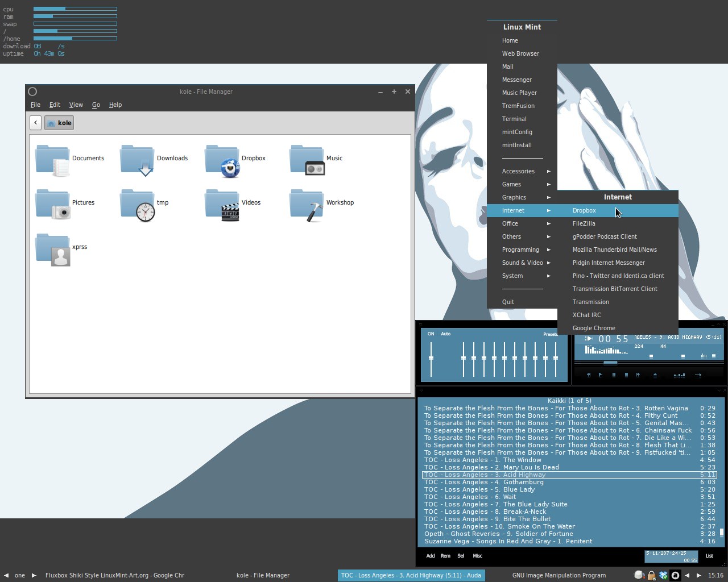Open equalizer Presets

pos(550,334)
